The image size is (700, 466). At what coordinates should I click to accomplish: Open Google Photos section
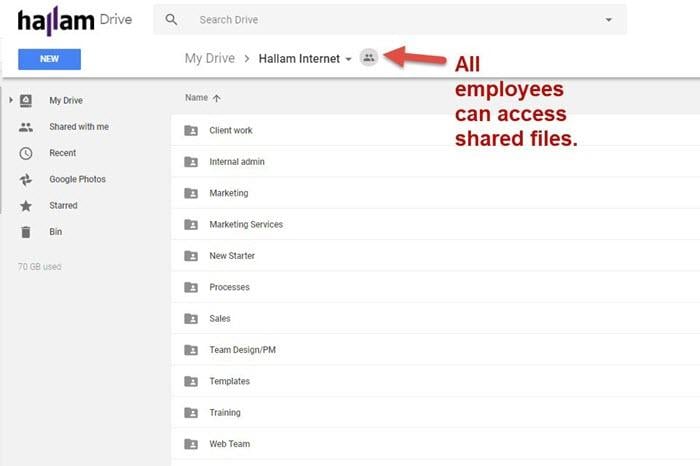77,179
